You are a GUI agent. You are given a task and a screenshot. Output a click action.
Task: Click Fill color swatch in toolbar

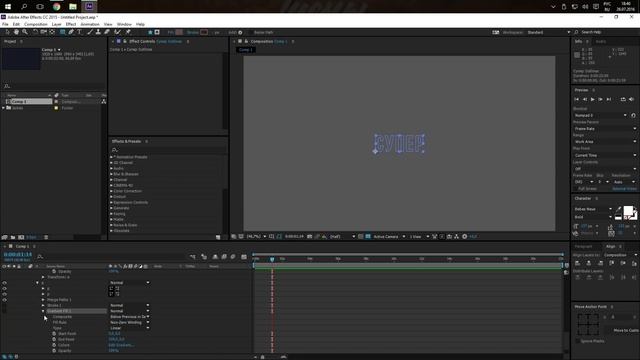coord(179,32)
